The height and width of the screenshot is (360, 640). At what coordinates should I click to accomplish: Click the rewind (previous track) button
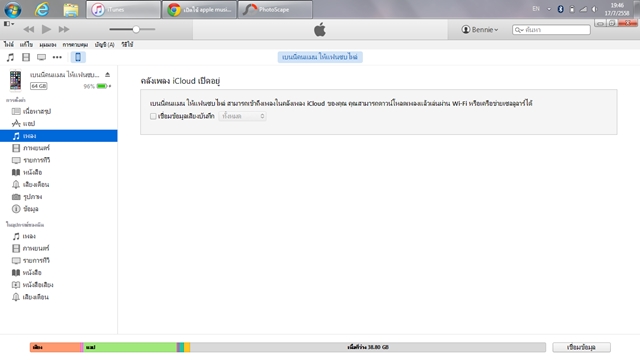pyautogui.click(x=29, y=29)
